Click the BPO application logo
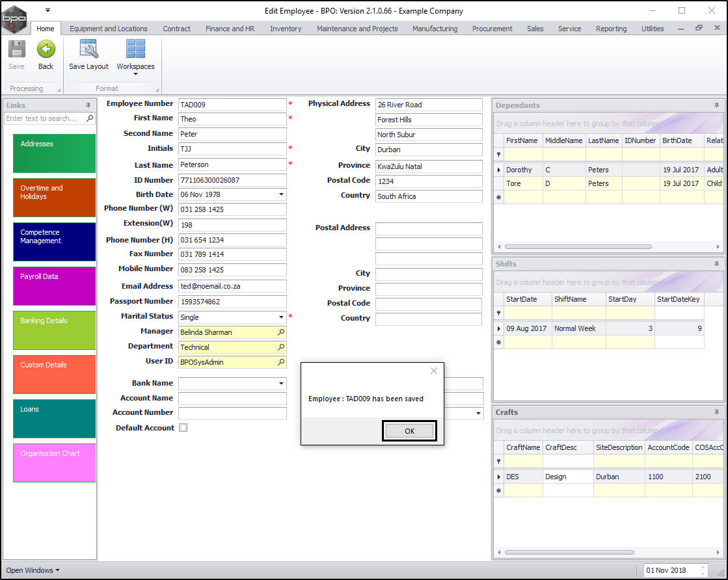Viewport: 728px width, 580px height. pos(14,20)
